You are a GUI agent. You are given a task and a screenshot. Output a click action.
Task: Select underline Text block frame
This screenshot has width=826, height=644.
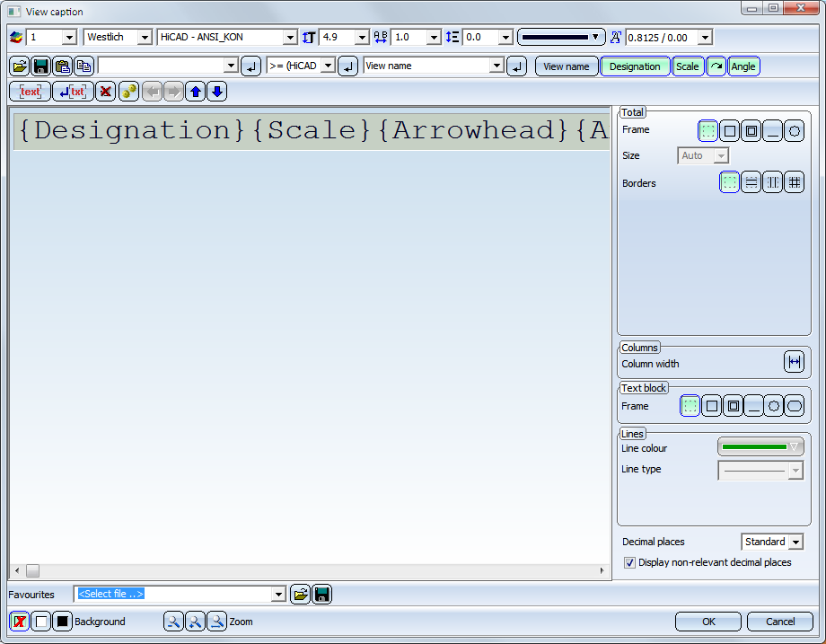754,406
